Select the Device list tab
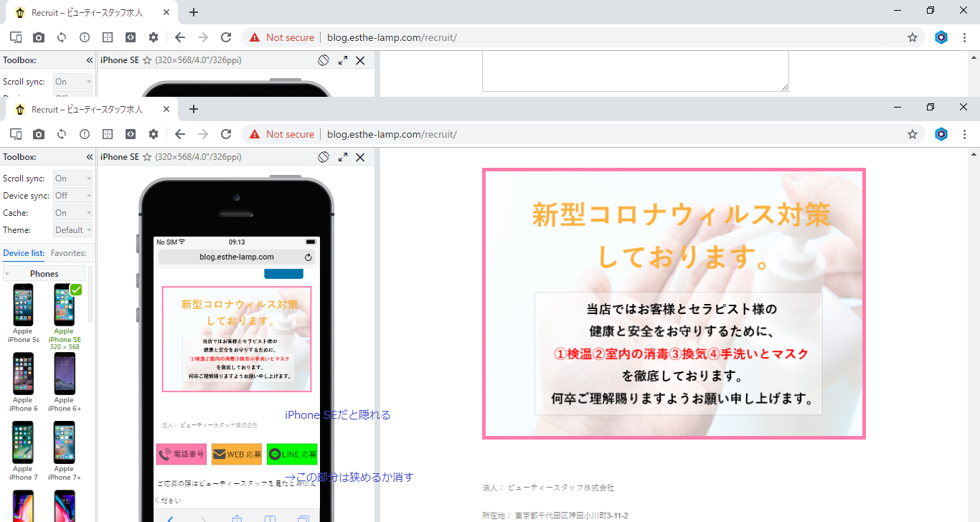The height and width of the screenshot is (522, 980). pos(24,253)
